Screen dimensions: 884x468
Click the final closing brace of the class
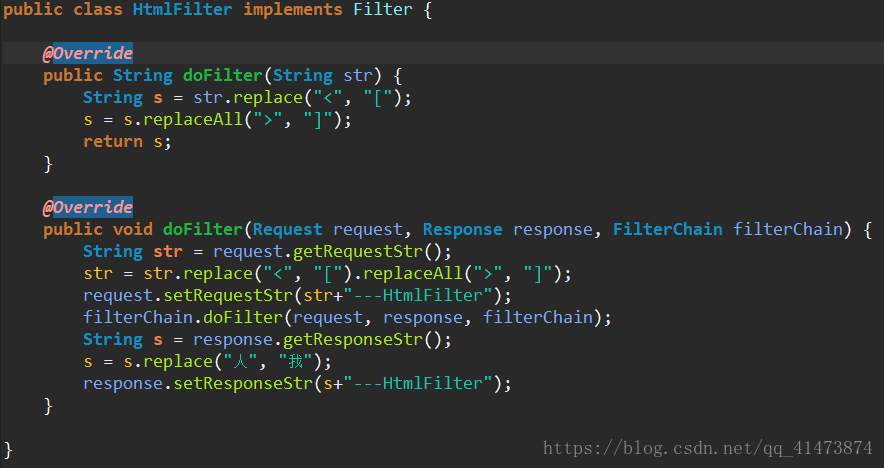pyautogui.click(x=8, y=450)
